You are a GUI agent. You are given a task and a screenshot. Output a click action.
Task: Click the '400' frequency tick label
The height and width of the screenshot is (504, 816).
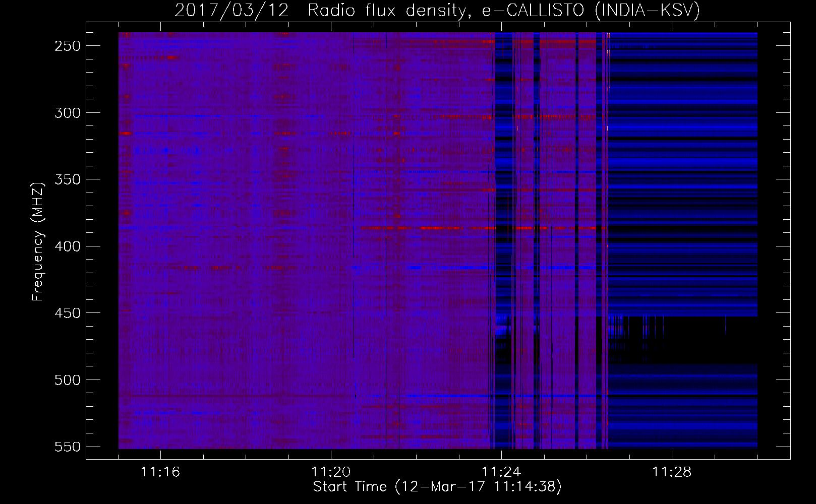coord(68,246)
